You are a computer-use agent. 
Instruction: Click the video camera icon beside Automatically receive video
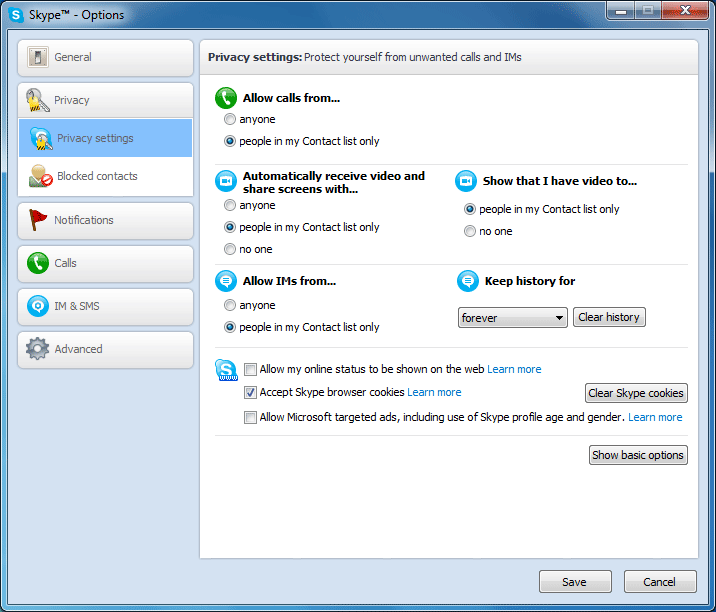click(x=226, y=181)
